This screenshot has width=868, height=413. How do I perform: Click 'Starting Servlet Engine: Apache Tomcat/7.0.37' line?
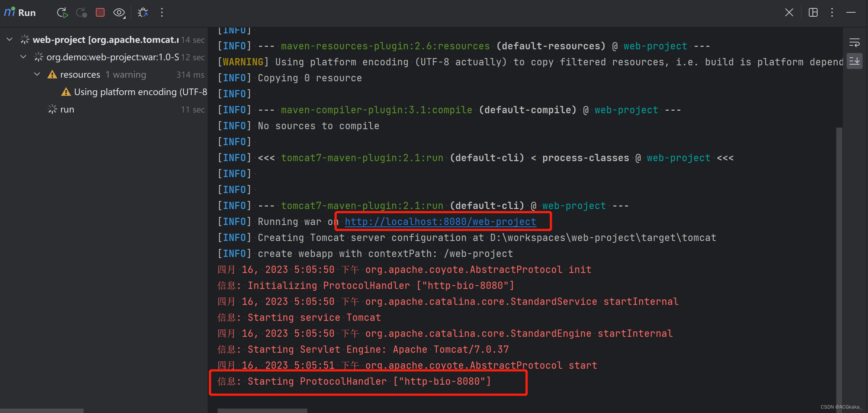(363, 349)
